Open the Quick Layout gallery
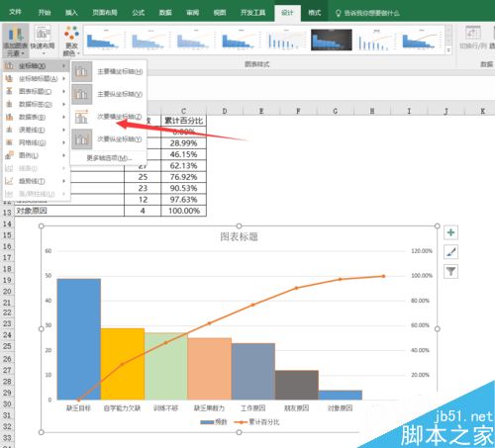Image resolution: width=495 pixels, height=448 pixels. click(x=43, y=41)
